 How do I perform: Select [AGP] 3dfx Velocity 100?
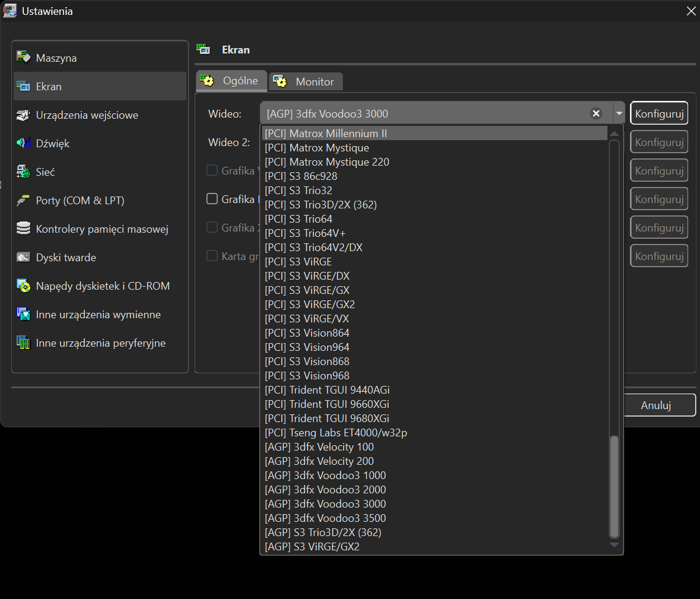tap(434, 446)
